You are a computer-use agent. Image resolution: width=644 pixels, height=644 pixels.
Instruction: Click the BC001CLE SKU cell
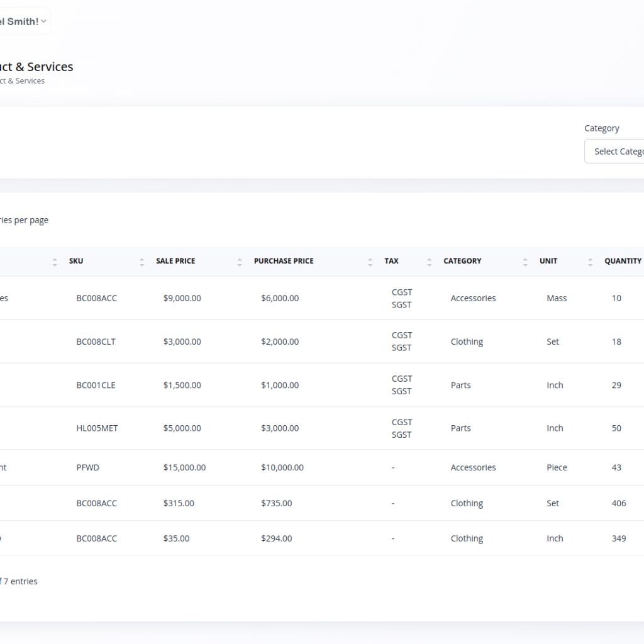point(96,386)
